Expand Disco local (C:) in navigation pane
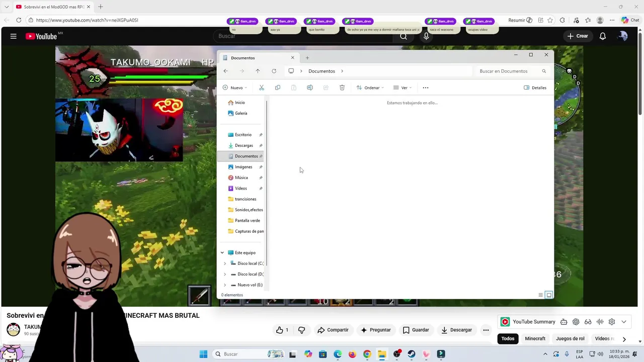Viewport: 644px width, 362px height. [225, 263]
